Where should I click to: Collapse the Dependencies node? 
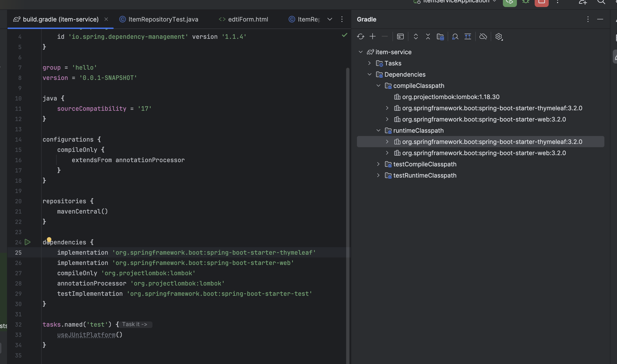[x=369, y=74]
